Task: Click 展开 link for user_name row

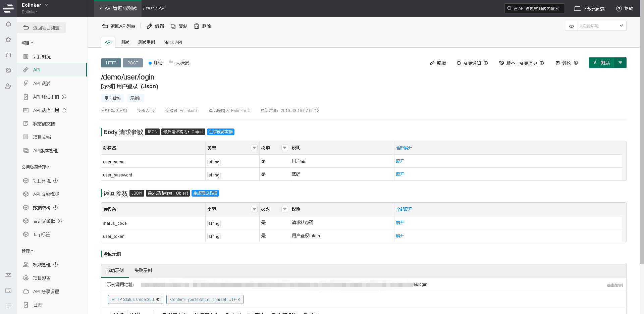Action: click(x=400, y=161)
